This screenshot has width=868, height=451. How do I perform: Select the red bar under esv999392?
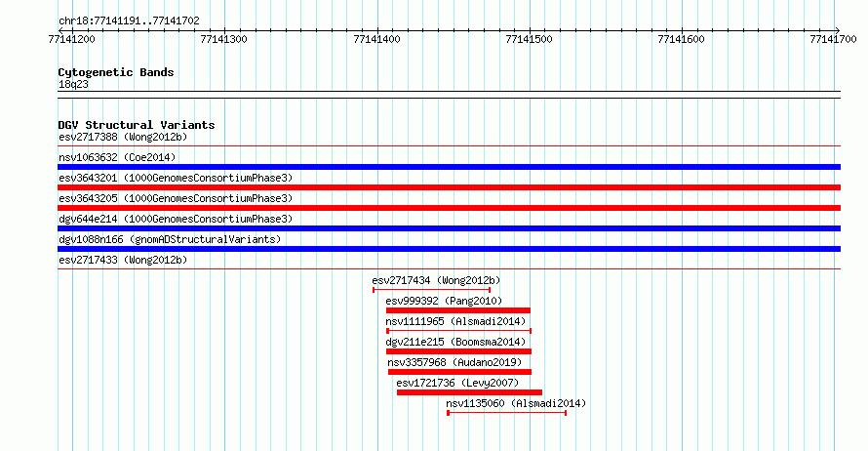coord(458,310)
